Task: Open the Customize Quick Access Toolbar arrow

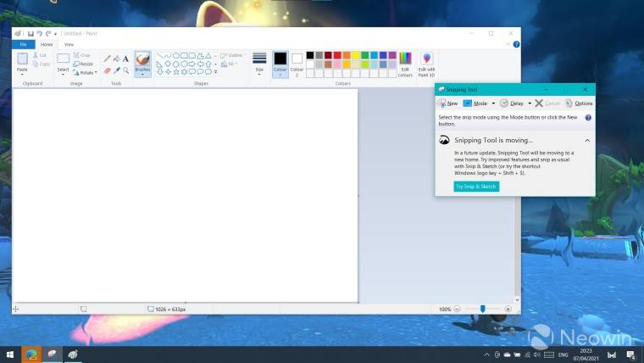Action: click(56, 34)
